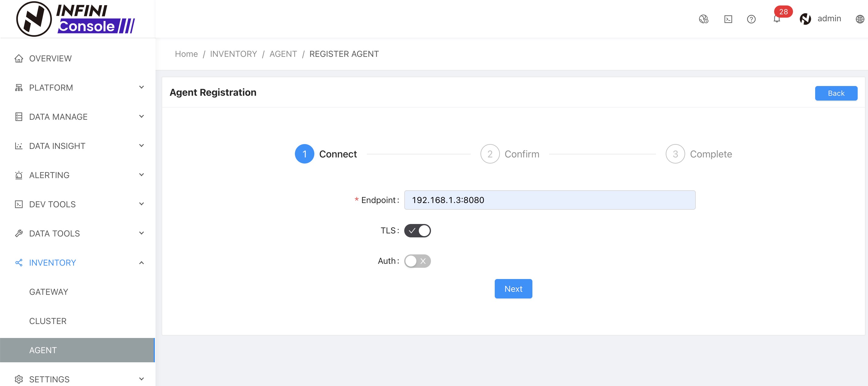Click the help question mark icon

coord(751,19)
